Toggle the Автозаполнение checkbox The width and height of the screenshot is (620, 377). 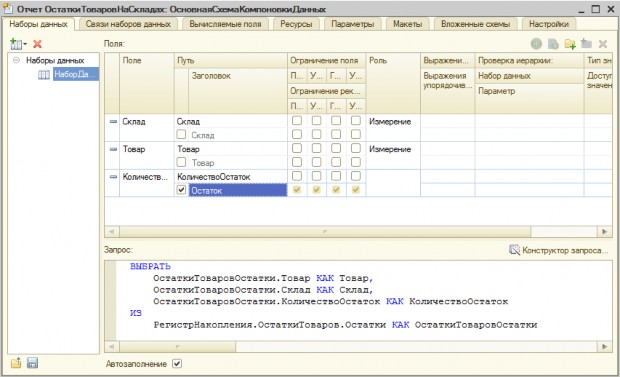pos(177,364)
